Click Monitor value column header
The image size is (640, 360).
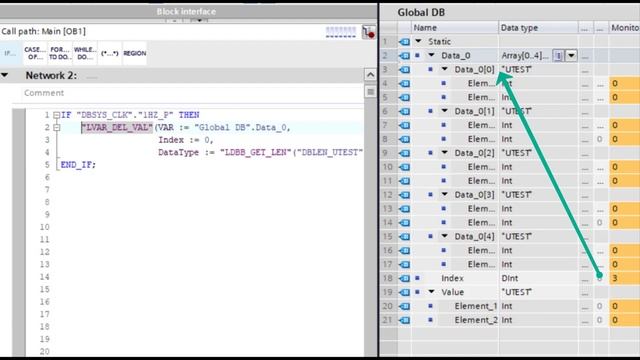pyautogui.click(x=624, y=28)
